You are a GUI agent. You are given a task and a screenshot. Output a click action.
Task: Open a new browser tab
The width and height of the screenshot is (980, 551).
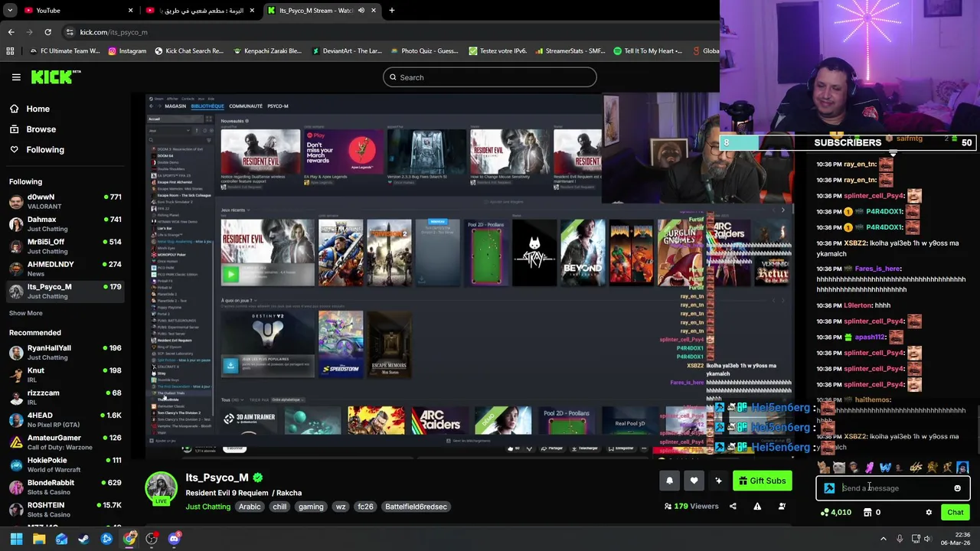(x=391, y=11)
